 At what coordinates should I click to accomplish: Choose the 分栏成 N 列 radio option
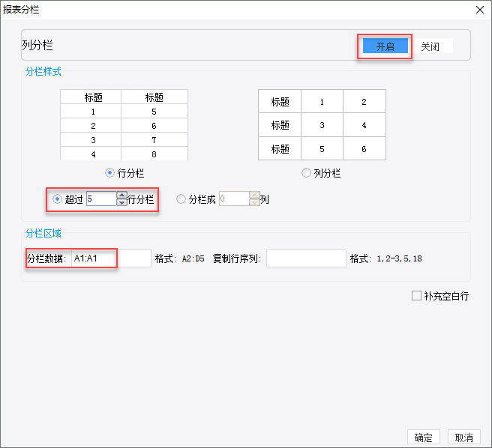point(181,199)
